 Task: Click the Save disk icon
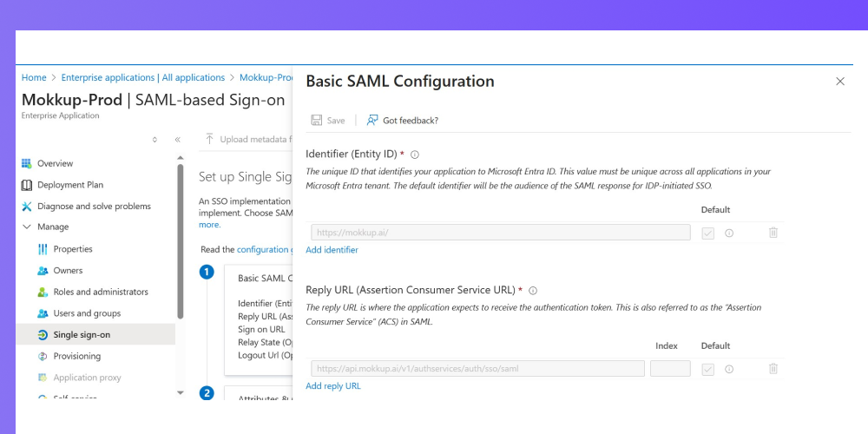click(x=317, y=120)
